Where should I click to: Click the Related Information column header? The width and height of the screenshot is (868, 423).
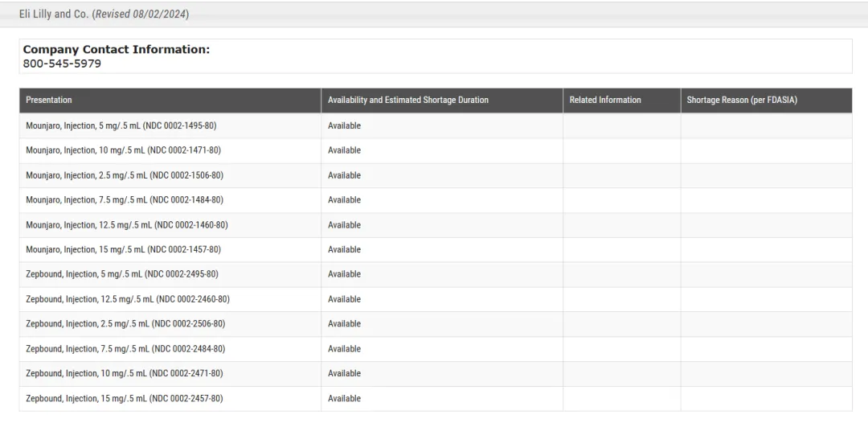click(x=604, y=101)
